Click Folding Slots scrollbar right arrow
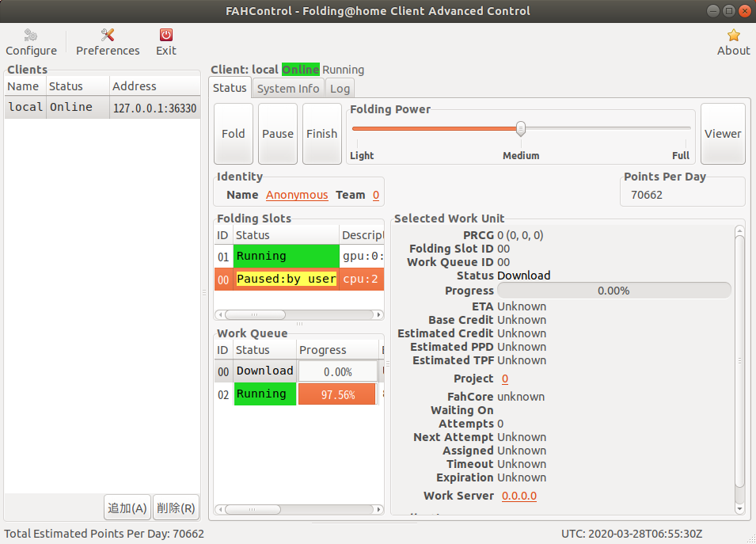 pos(379,315)
